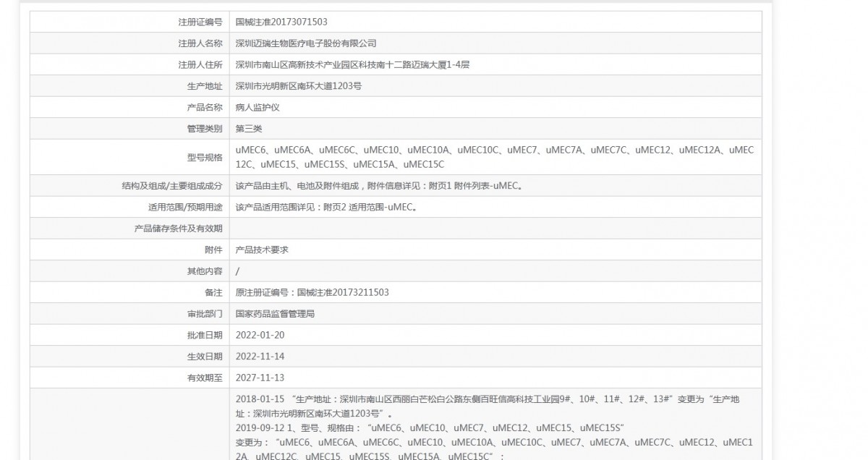The width and height of the screenshot is (868, 460).
Task: Click the approval date 2022-01-20
Action: pyautogui.click(x=260, y=335)
